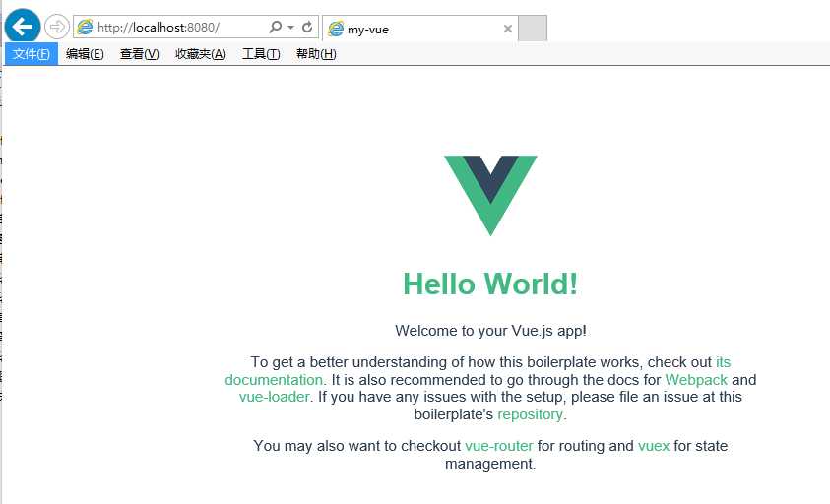The height and width of the screenshot is (504, 830).
Task: Click the search magnifier icon in address bar
Action: point(276,27)
